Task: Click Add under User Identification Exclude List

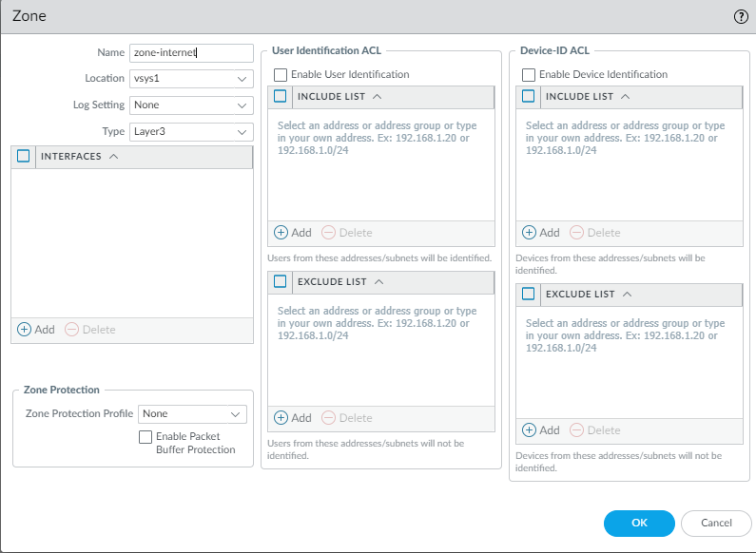Action: (x=293, y=418)
